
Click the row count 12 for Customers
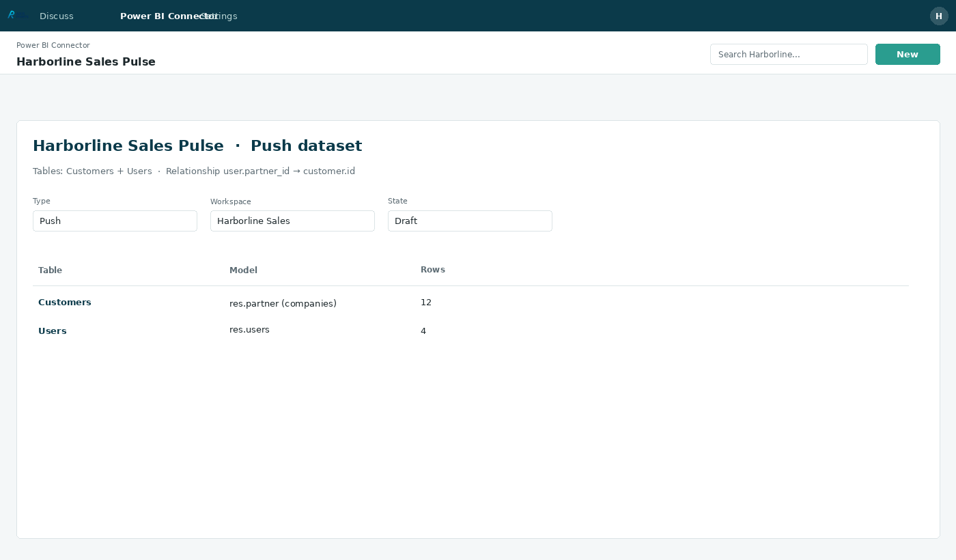click(426, 303)
